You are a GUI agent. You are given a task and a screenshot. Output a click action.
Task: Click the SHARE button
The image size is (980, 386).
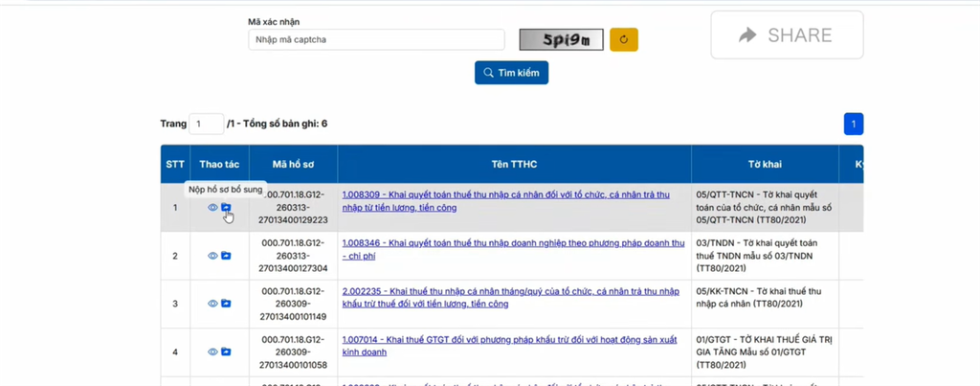coord(786,35)
